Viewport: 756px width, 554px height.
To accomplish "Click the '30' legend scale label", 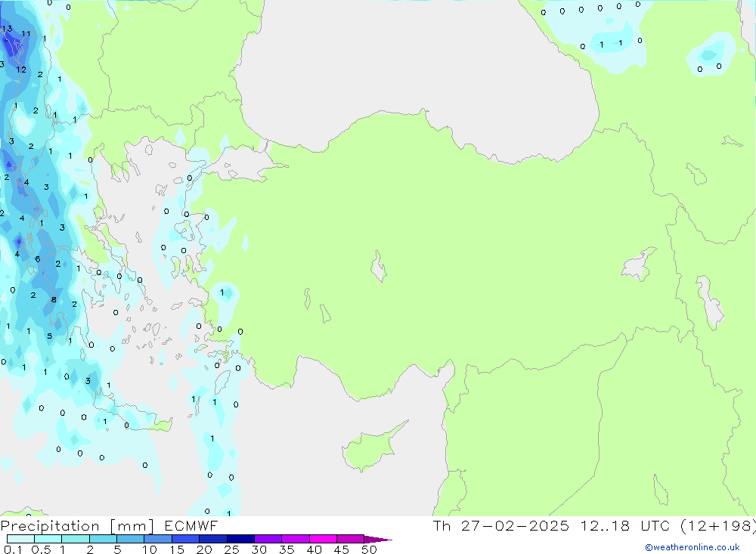I will pyautogui.click(x=259, y=549).
